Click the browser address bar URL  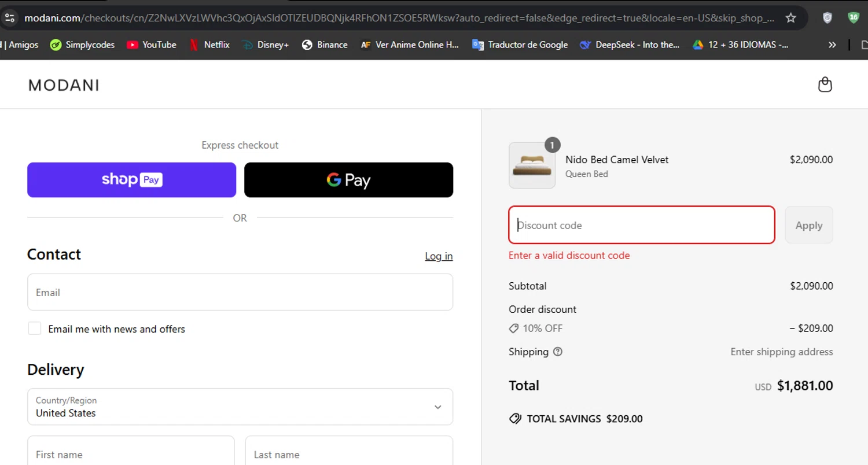[399, 18]
